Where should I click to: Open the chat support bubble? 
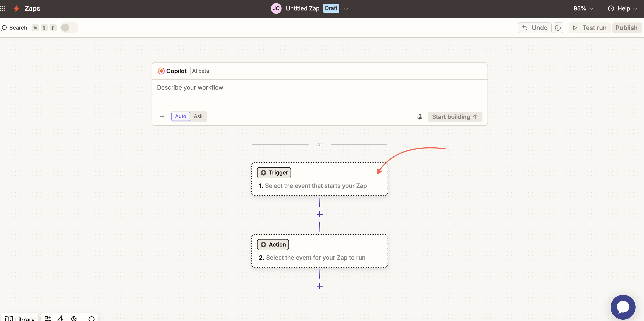(622, 307)
